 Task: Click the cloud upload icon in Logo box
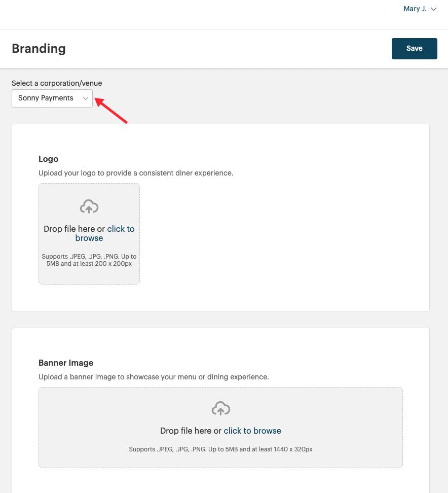89,206
